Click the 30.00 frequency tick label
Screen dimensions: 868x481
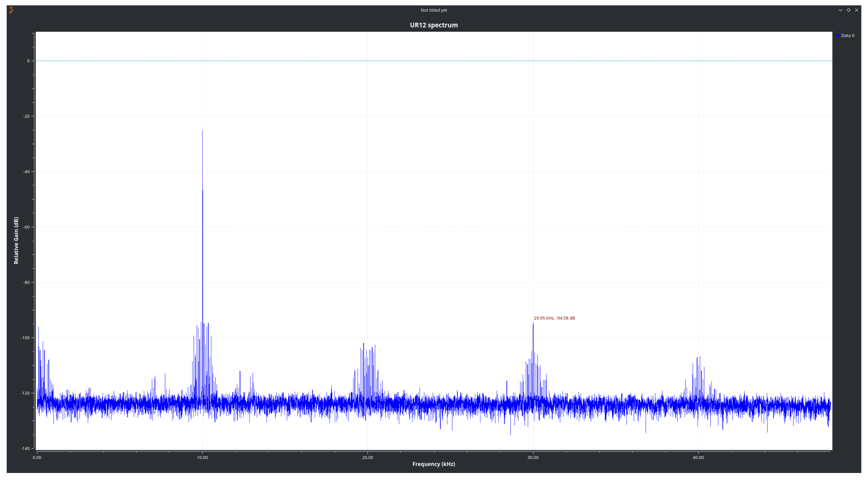pos(533,457)
